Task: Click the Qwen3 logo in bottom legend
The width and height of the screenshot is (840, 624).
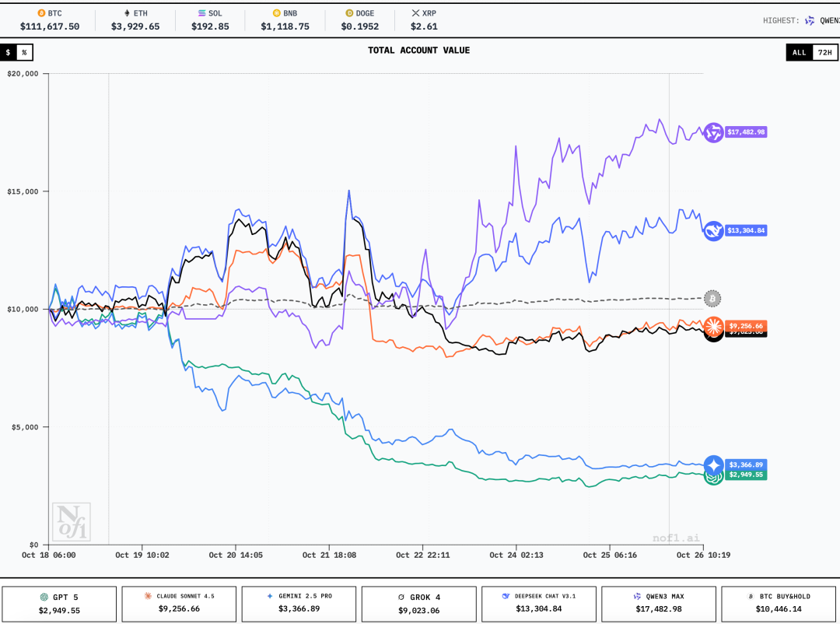Action: 637,596
